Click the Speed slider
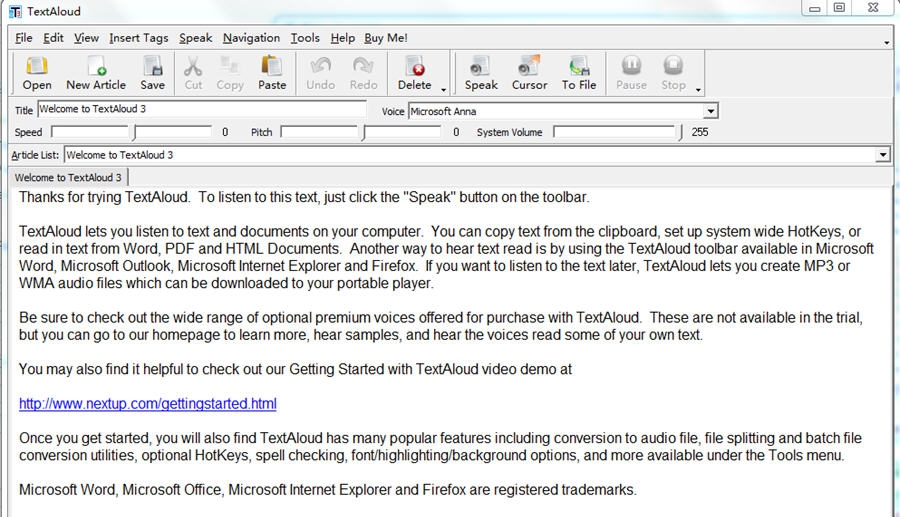900x517 pixels. point(131,133)
